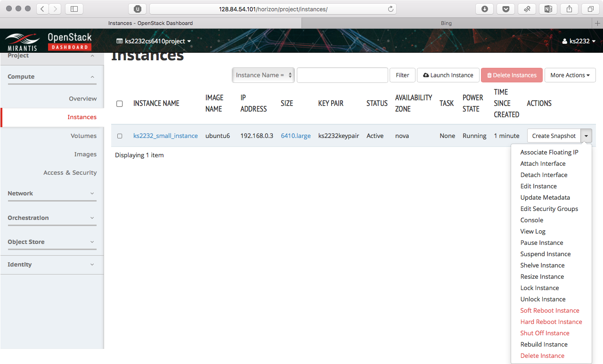Image resolution: width=603 pixels, height=364 pixels.
Task: Click the reload page icon in address bar
Action: click(x=390, y=9)
